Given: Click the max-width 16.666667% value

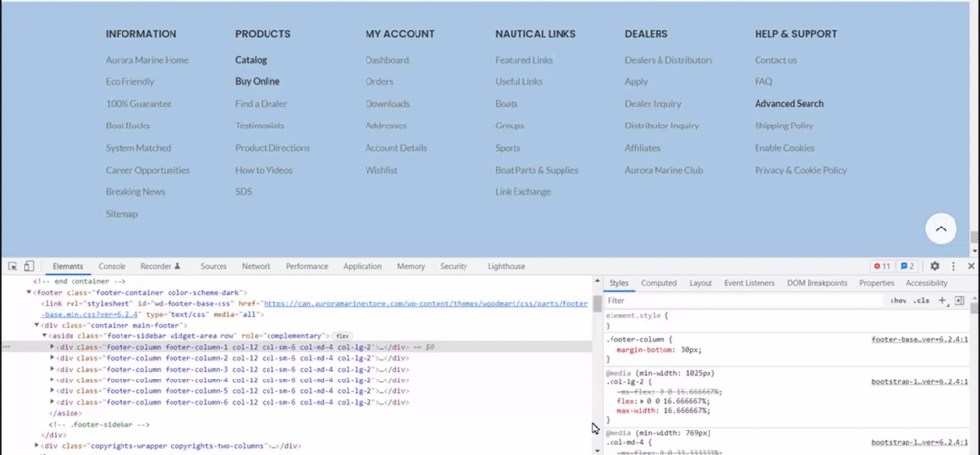Looking at the screenshot, I should (x=687, y=411).
